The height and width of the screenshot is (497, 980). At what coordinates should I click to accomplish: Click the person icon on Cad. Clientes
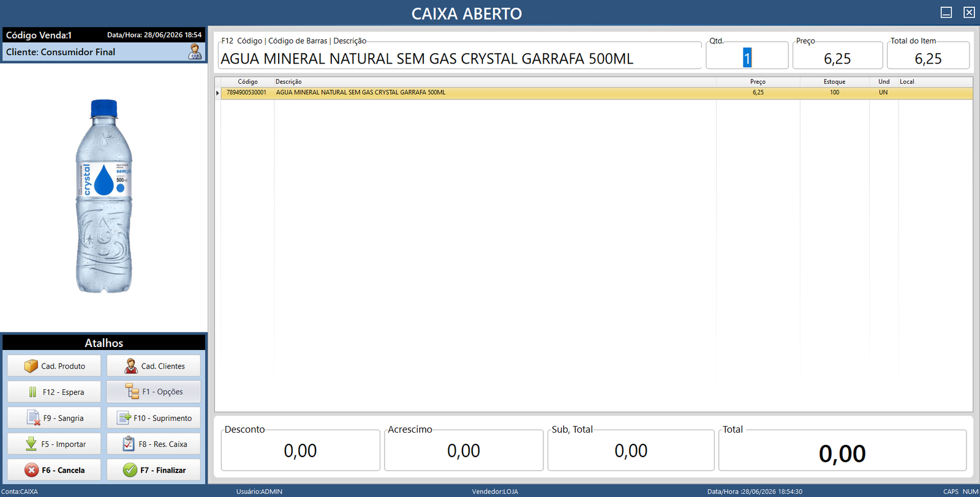point(131,366)
